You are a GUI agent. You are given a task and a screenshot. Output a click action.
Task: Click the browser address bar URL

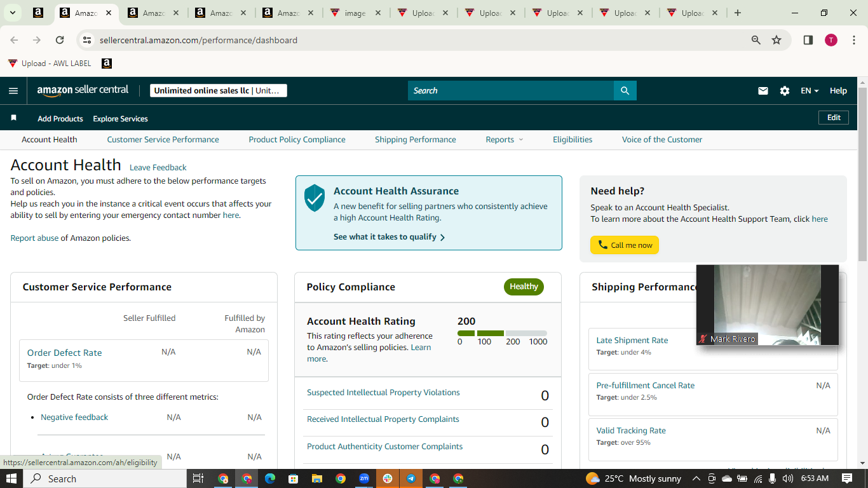pyautogui.click(x=198, y=40)
